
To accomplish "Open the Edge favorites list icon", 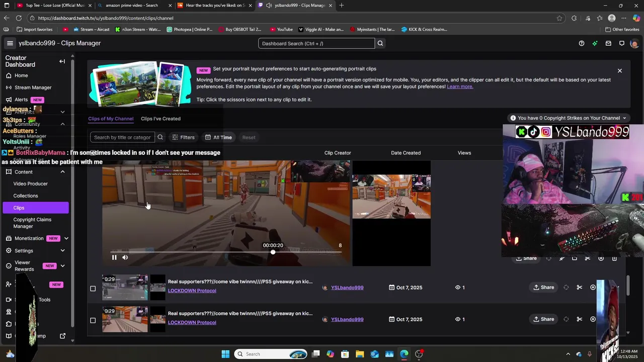I will click(x=600, y=18).
